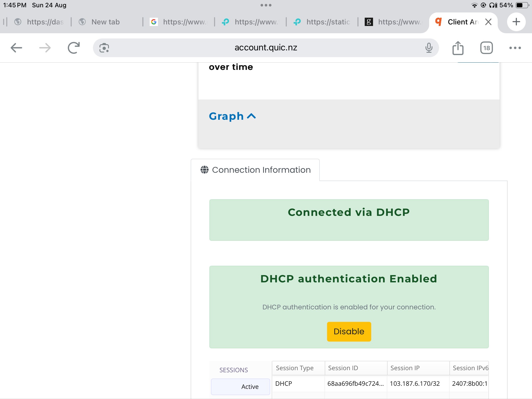Click the Session Type column header
This screenshot has height=399, width=532.
pyautogui.click(x=295, y=368)
